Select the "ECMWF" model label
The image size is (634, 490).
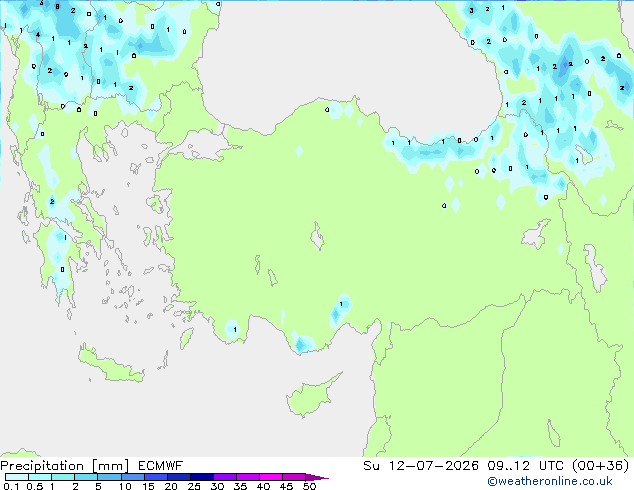coord(161,466)
